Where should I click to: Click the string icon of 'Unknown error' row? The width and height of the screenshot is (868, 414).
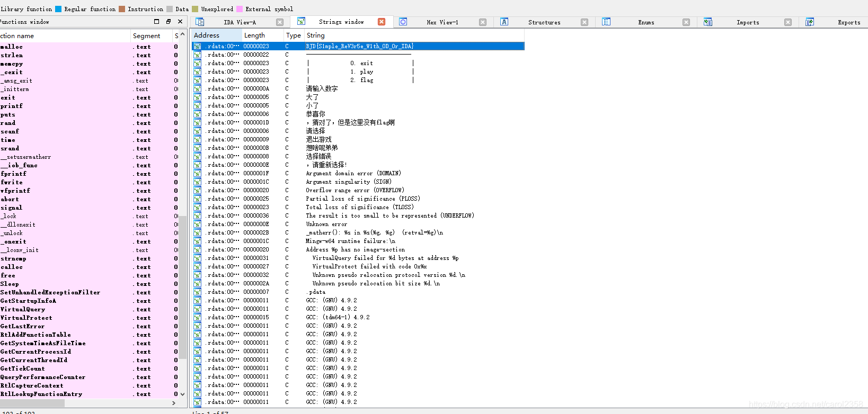click(x=197, y=224)
